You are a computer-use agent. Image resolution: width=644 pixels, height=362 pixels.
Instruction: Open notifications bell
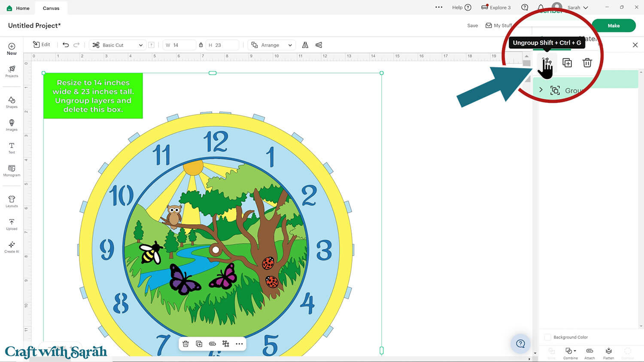pos(541,7)
